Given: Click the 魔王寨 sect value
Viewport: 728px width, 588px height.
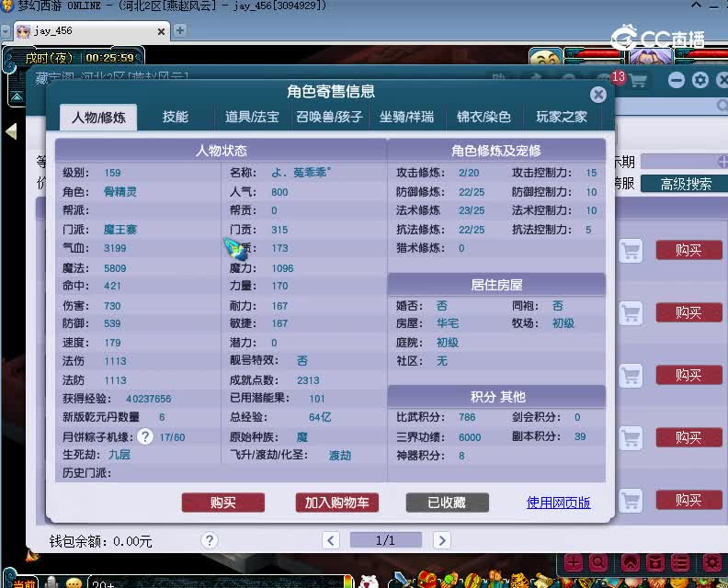Looking at the screenshot, I should (x=120, y=230).
